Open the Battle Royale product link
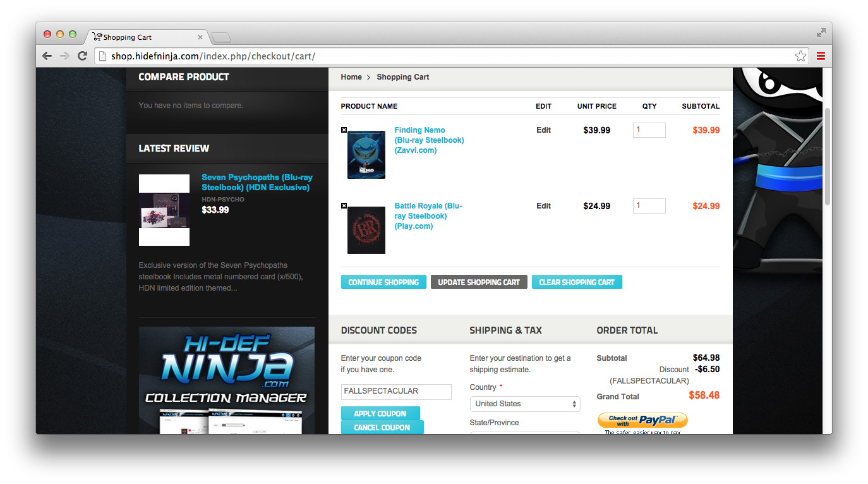Viewport: 868px width, 484px height. [428, 216]
